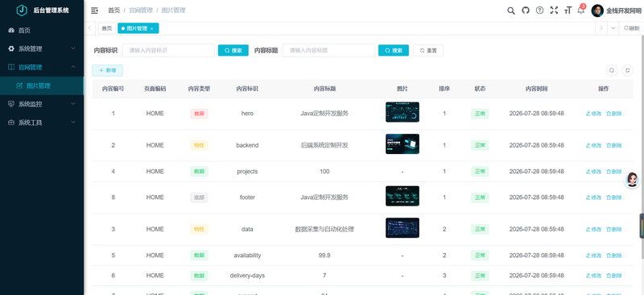Click 修改 for the footer row
644x295 pixels.
click(x=593, y=197)
